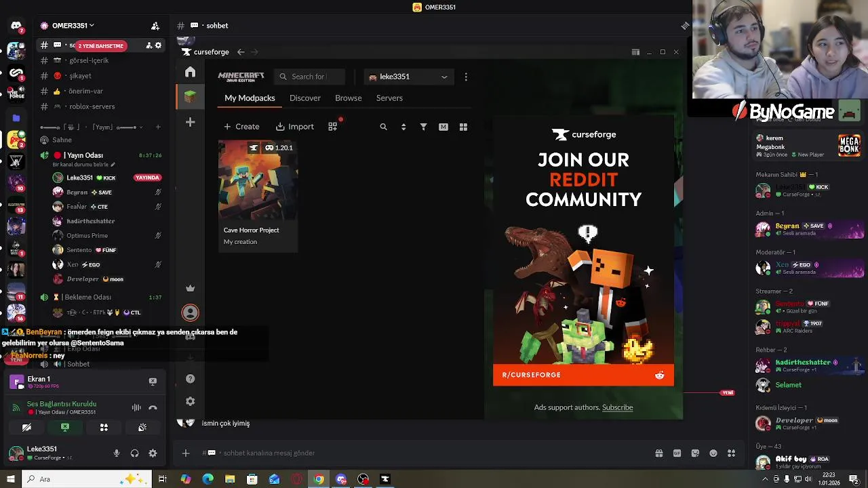
Task: Attach a file with the message plus button
Action: click(x=186, y=453)
